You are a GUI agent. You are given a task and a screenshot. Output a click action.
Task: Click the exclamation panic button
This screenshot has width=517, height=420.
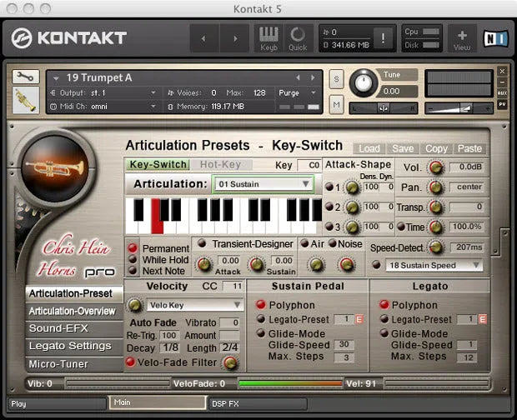(x=383, y=37)
